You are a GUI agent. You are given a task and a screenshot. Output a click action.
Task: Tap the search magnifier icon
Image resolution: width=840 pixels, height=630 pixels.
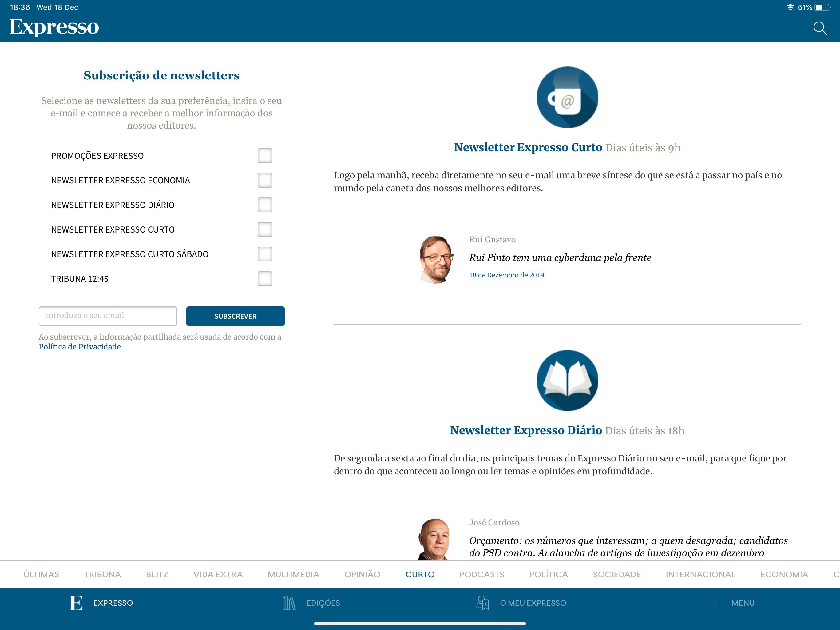[x=820, y=28]
